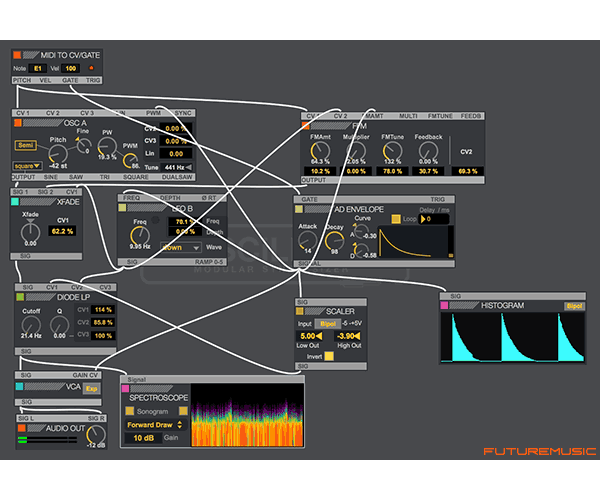Toggle AD ENVELOPE module power square
Image resolution: width=600 pixels, height=500 pixels.
(x=299, y=209)
